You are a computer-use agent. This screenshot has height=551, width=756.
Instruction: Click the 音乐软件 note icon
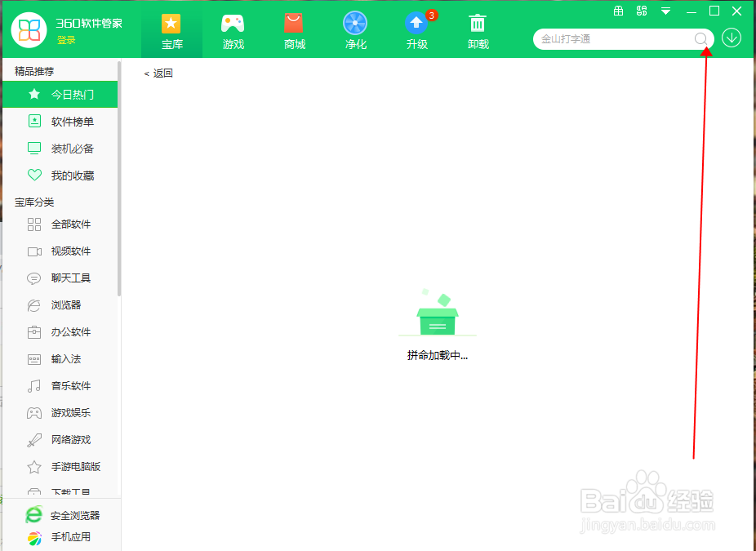[x=34, y=386]
